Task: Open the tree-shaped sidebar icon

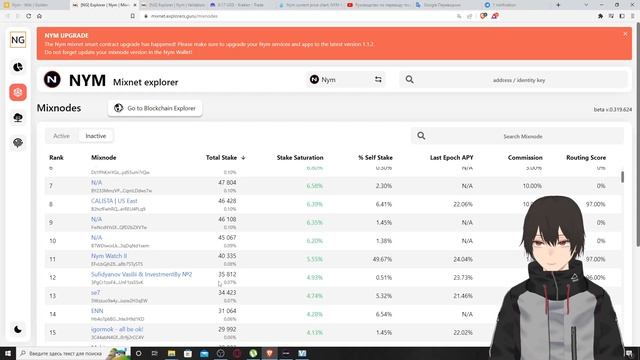Action: click(x=18, y=118)
